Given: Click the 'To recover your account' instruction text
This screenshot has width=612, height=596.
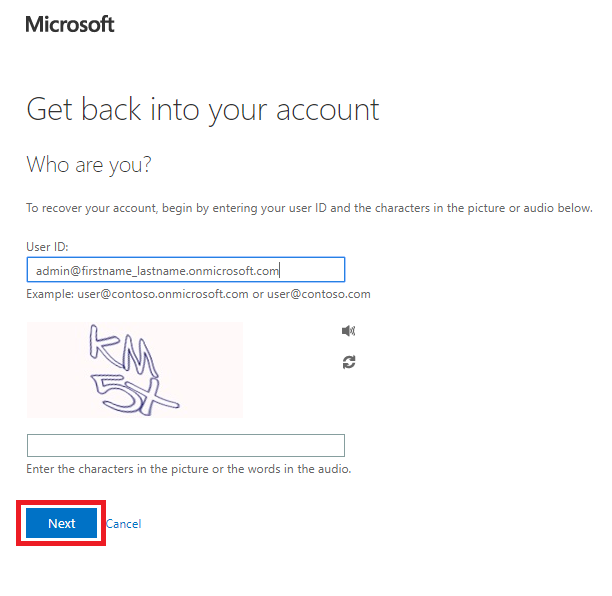Looking at the screenshot, I should click(309, 208).
